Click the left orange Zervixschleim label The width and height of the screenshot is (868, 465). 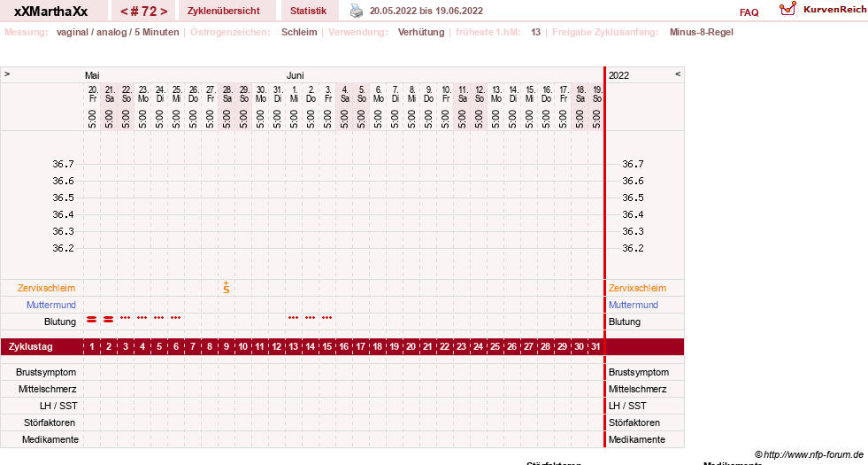pyautogui.click(x=47, y=288)
